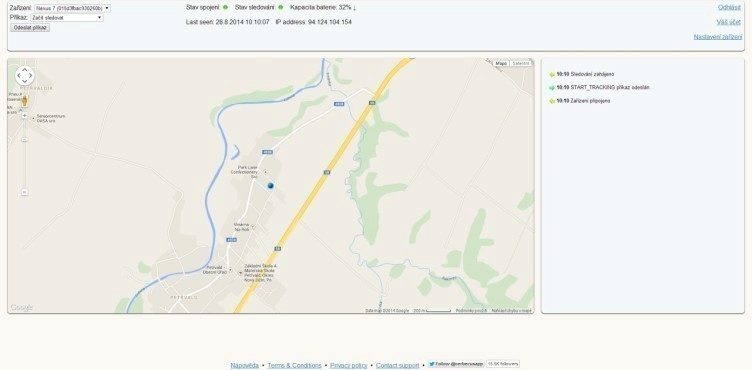Switch map view to Satelitní
This screenshot has width=752, height=370.
[520, 63]
